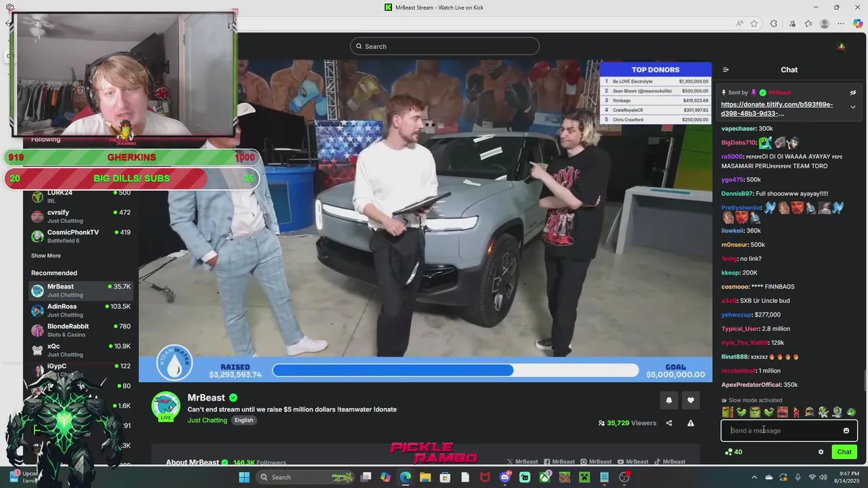The height and width of the screenshot is (488, 868).
Task: Click Typical_User username in chat
Action: coord(740,329)
